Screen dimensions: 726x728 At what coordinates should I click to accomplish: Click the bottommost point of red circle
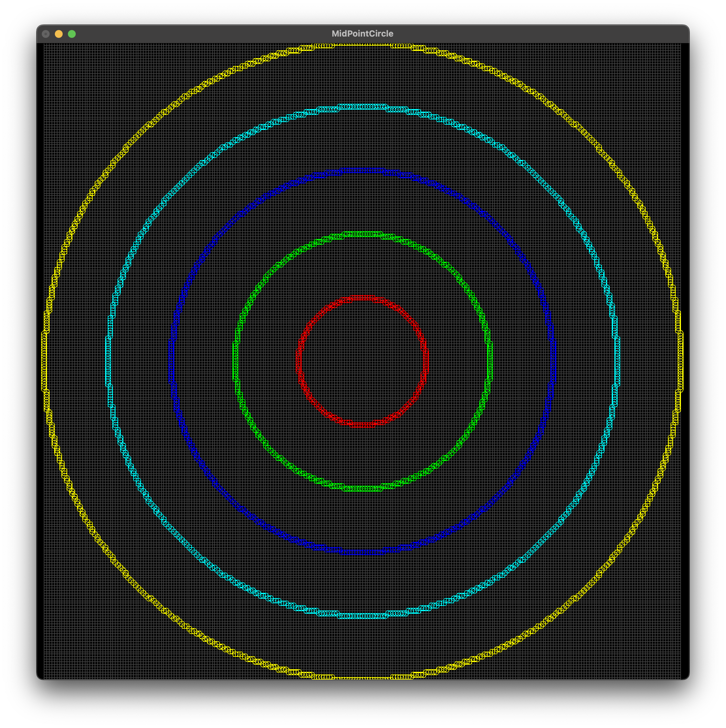pyautogui.click(x=362, y=425)
